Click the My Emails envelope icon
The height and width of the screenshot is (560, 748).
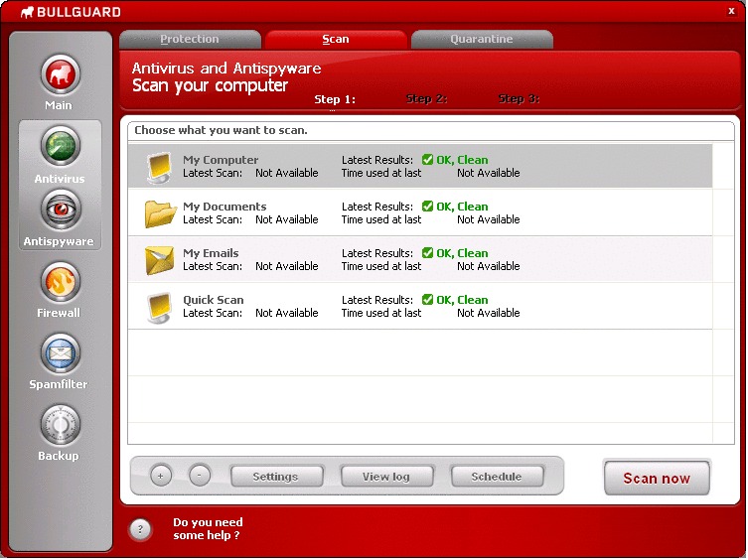[159, 260]
